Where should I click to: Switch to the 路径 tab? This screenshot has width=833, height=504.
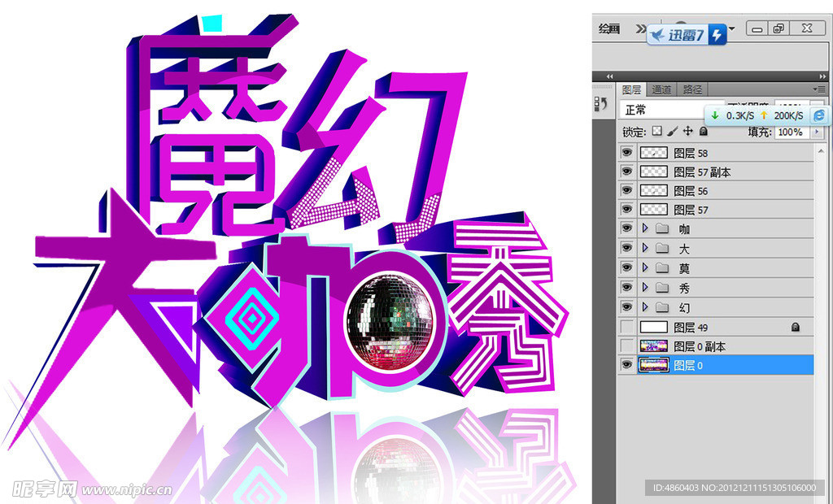[692, 89]
